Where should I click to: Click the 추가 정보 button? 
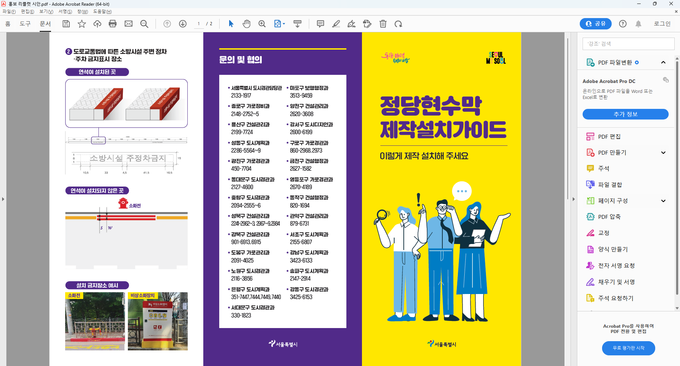pyautogui.click(x=625, y=114)
